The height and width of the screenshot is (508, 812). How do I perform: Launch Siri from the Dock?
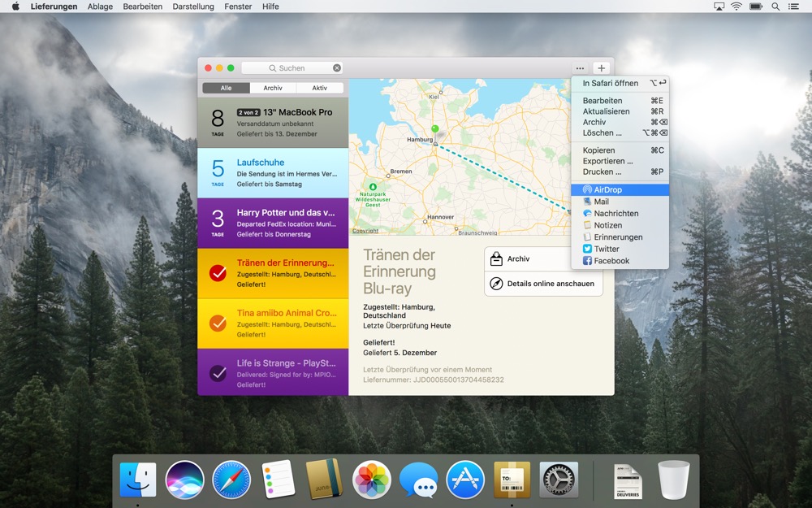click(x=184, y=480)
